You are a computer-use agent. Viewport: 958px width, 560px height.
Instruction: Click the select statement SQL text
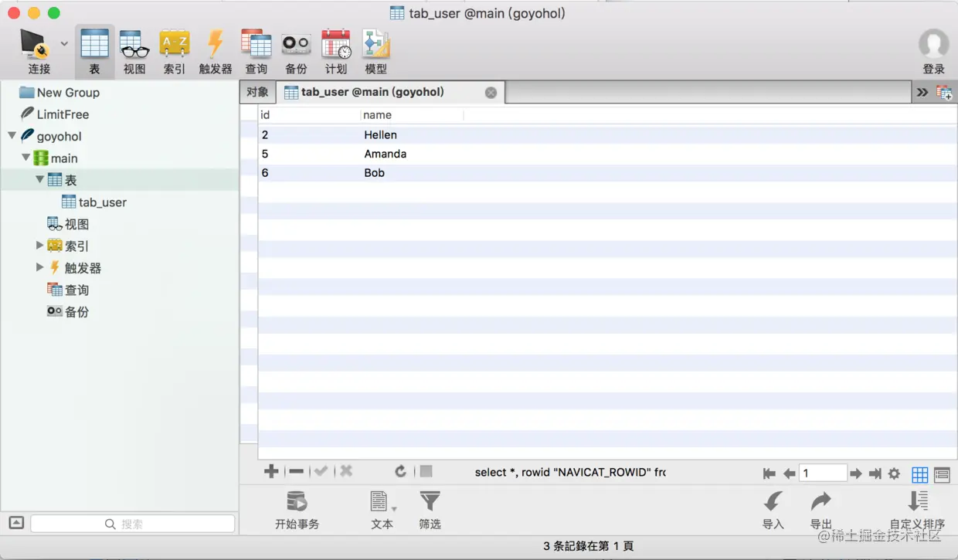tap(570, 472)
